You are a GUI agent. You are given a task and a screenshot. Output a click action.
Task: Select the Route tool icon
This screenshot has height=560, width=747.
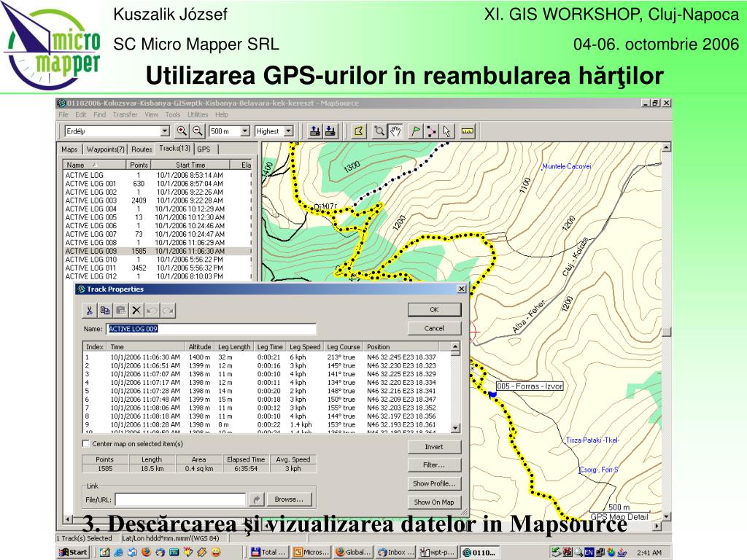[x=431, y=131]
